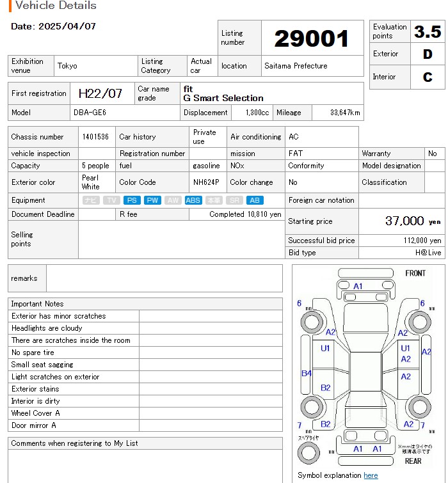Image resolution: width=448 pixels, height=483 pixels.
Task: Click the evaluation points value 3.5
Action: [428, 31]
